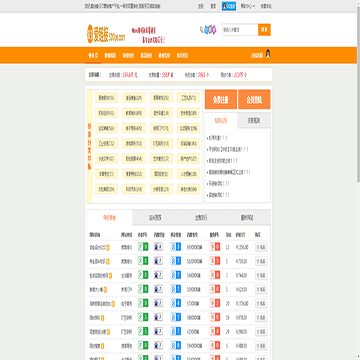Click the red badge in first table row
This screenshot has width=360, height=360.
point(215,247)
